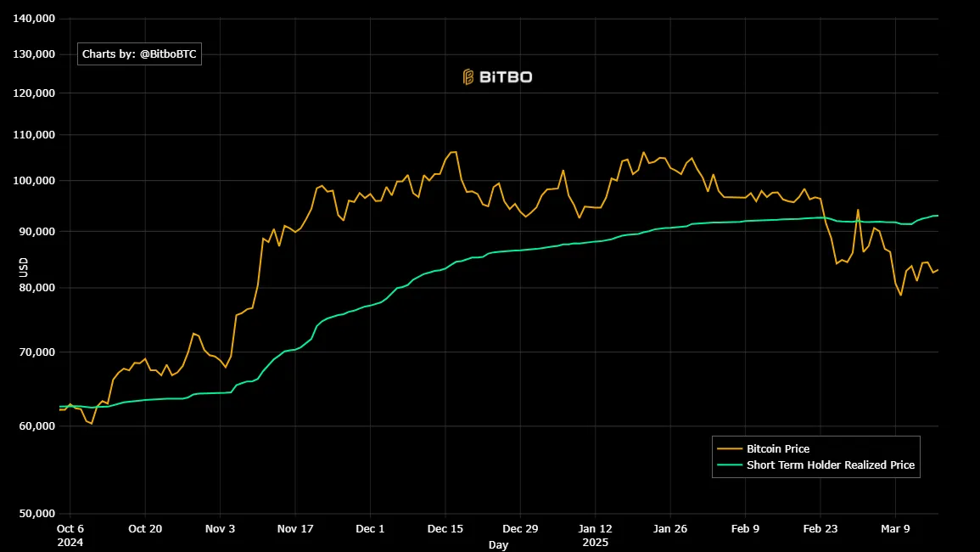
Task: Click the 80,000 y-axis tick label
Action: [x=37, y=288]
